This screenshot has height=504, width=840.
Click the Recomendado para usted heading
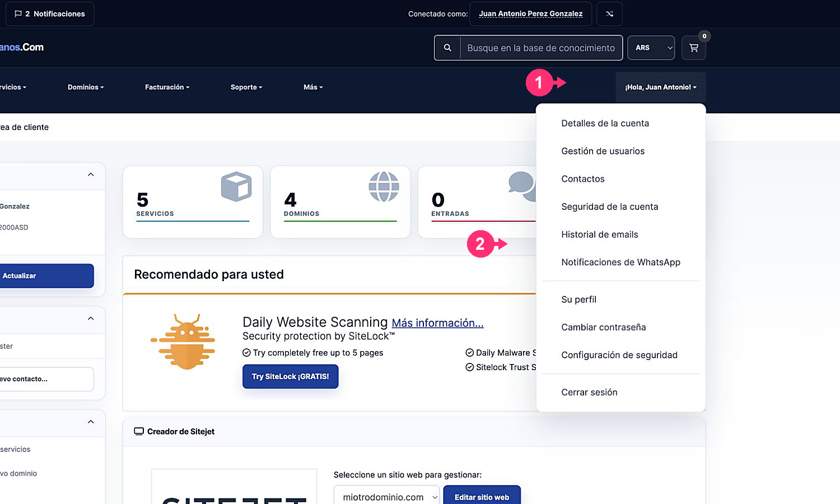coord(209,274)
